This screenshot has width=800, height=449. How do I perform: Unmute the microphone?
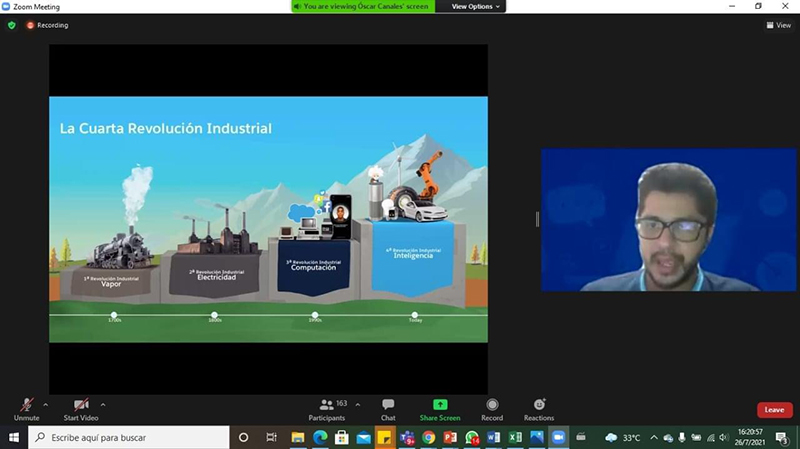(x=26, y=407)
